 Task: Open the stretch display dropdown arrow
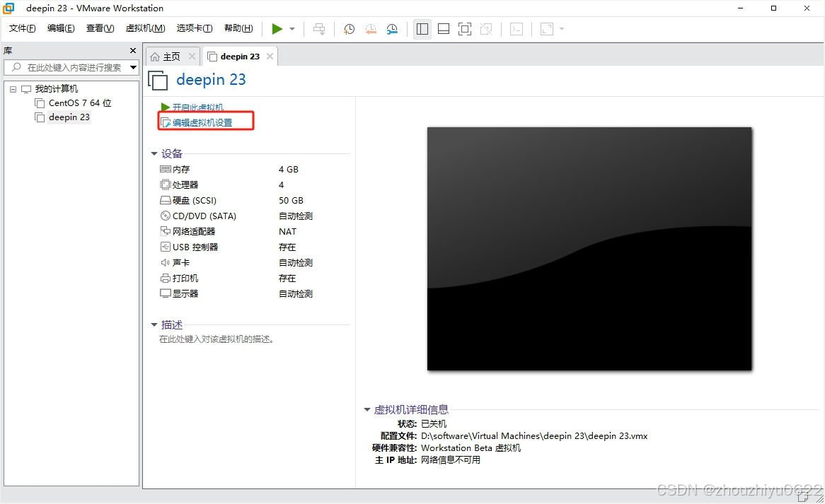coord(562,29)
